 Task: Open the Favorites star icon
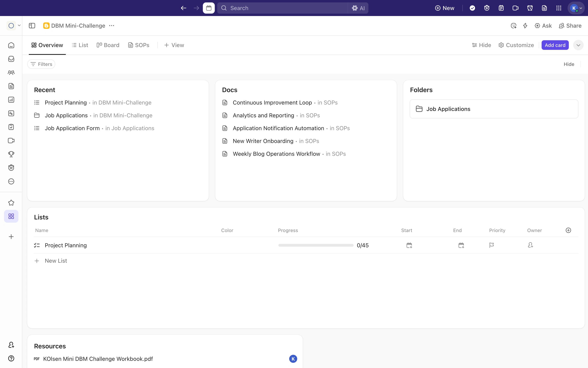tap(11, 203)
